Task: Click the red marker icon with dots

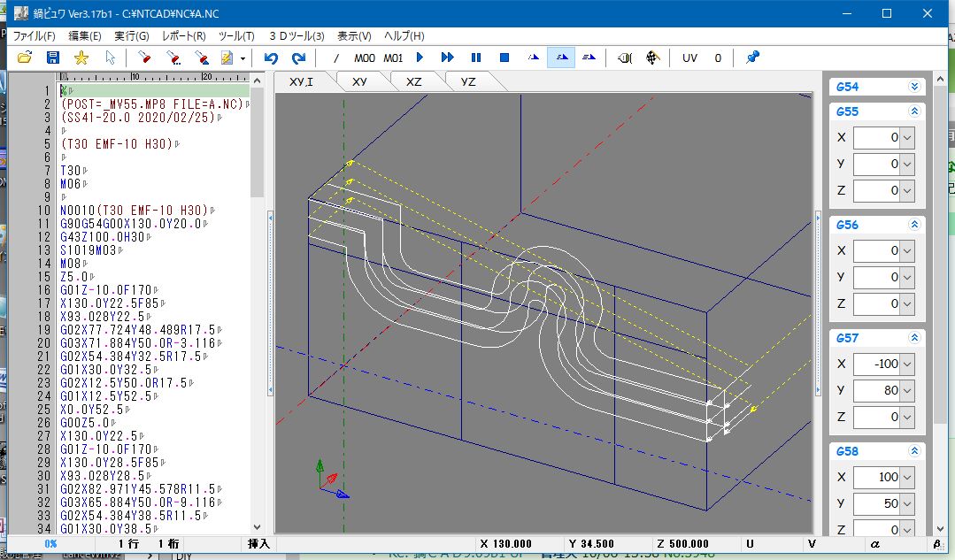Action: (173, 58)
